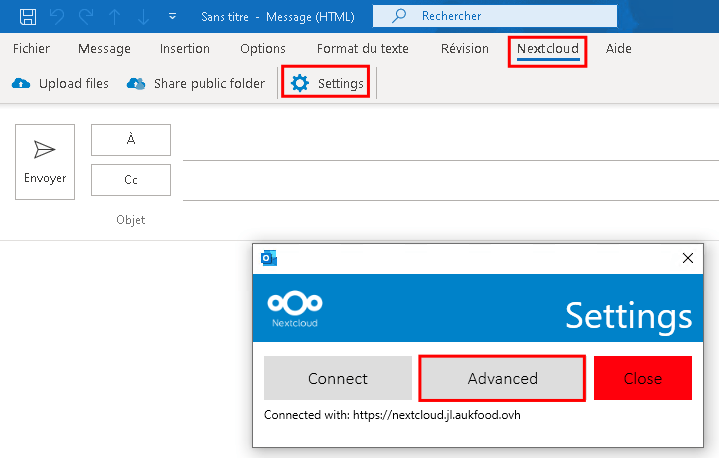Click the Undo arrow icon
The image size is (719, 458).
coord(57,17)
